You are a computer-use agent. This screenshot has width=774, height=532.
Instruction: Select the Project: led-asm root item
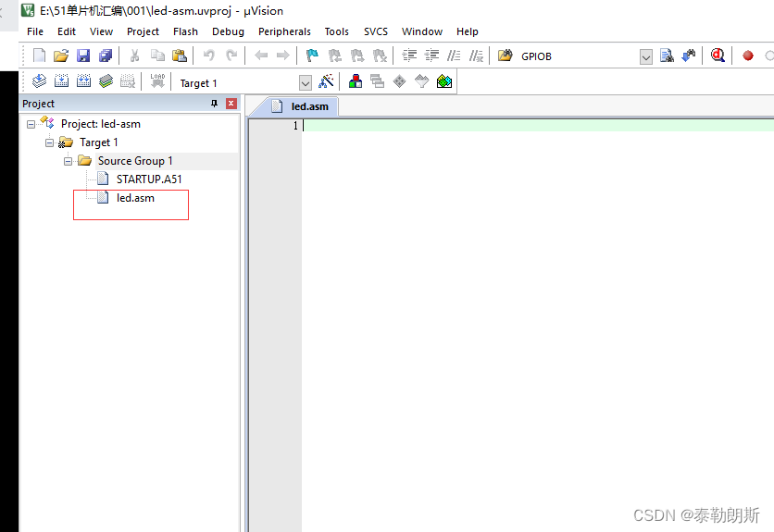coord(101,124)
